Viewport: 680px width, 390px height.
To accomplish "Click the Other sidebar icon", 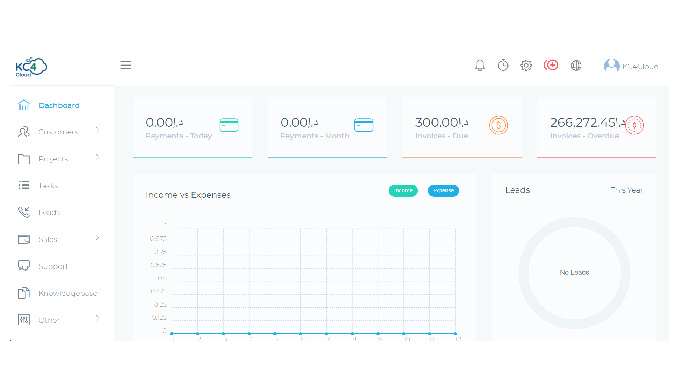I will 24,320.
